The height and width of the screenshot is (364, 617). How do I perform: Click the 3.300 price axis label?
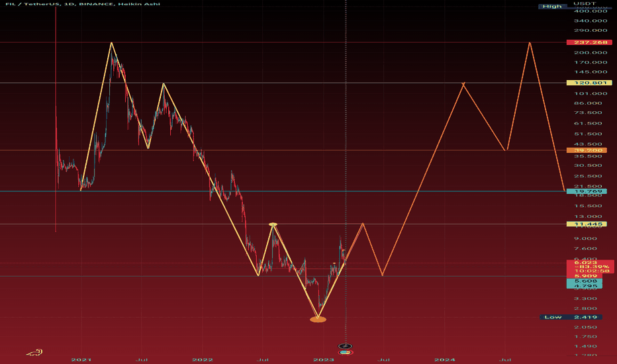pyautogui.click(x=585, y=298)
